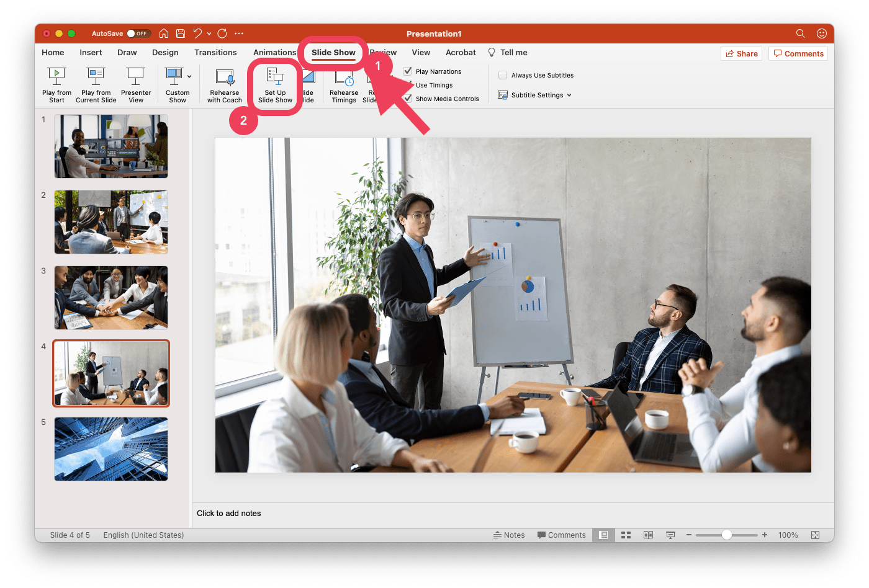Disable Play Narrations
The width and height of the screenshot is (869, 588).
click(x=408, y=71)
